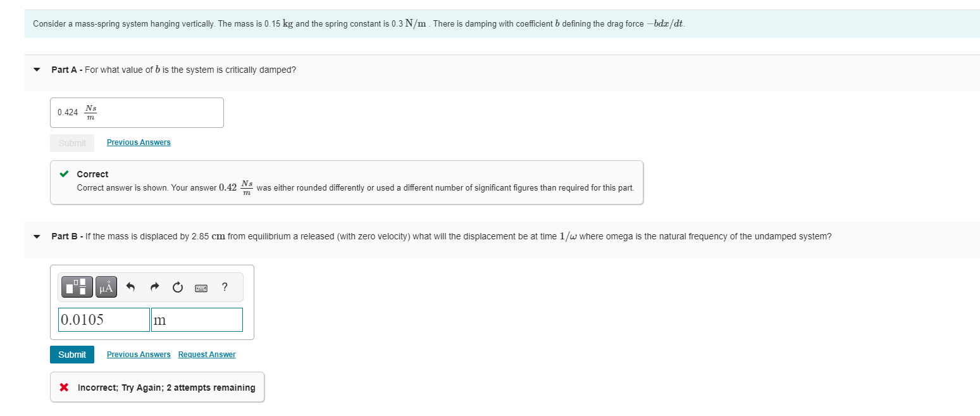980x416 pixels.
Task: Click the green Correct checkmark
Action: coord(63,174)
